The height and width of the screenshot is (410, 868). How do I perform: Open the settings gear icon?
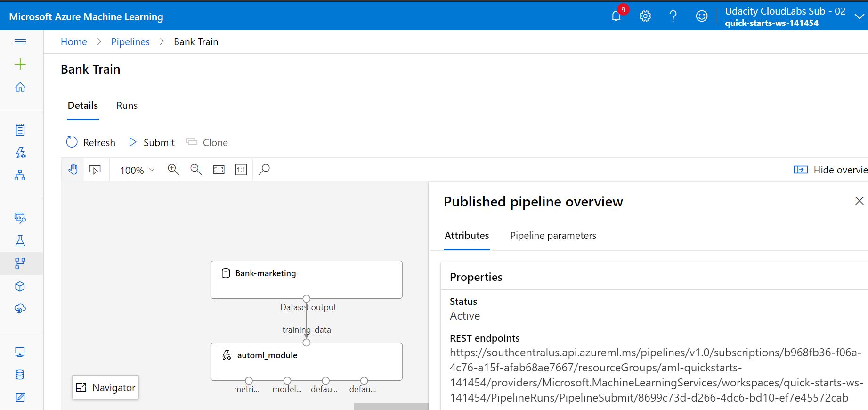click(x=645, y=16)
